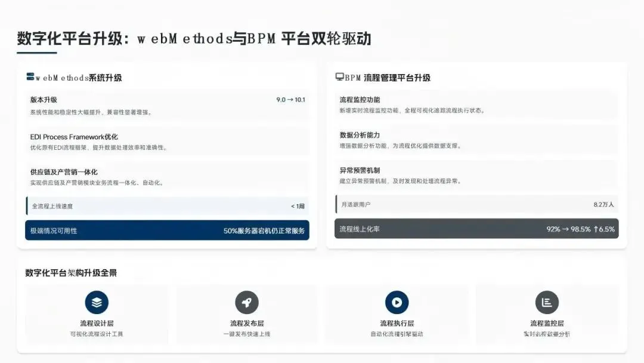Image resolution: width=644 pixels, height=363 pixels.
Task: Click the description under 版本升级
Action: [x=91, y=112]
